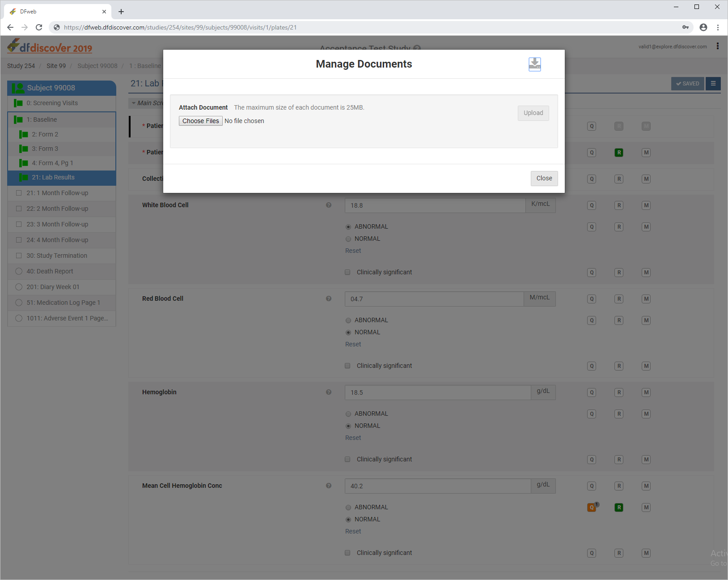The image size is (728, 580).
Task: Click the Hemoglobin value input field
Action: pyautogui.click(x=437, y=392)
